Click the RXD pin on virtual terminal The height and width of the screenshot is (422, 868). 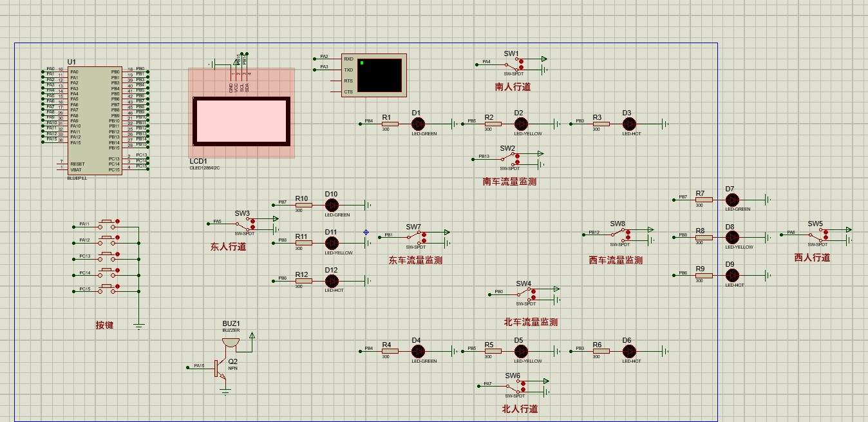click(348, 58)
